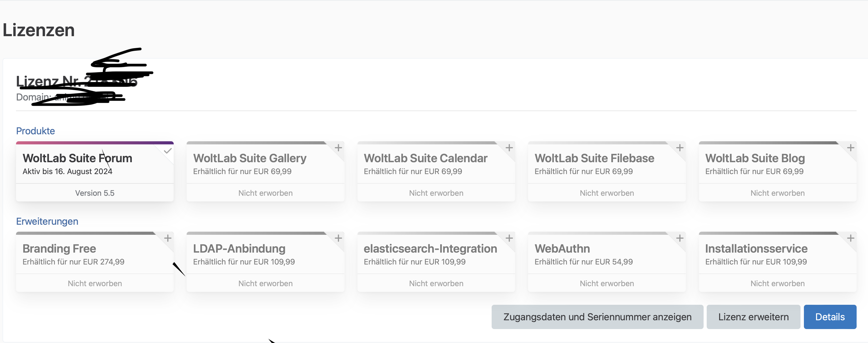This screenshot has height=343, width=868.
Task: Click the Erweiterungen section heading
Action: coord(47,222)
